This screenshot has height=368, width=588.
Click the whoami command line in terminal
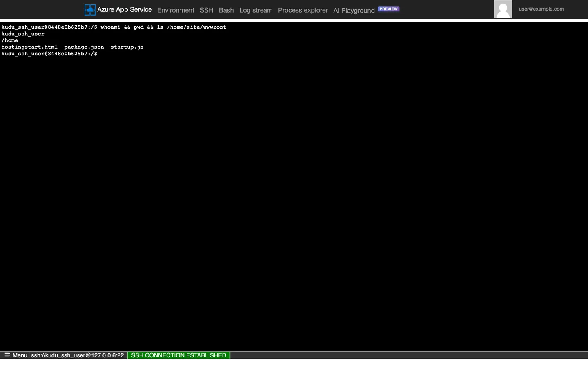point(114,27)
